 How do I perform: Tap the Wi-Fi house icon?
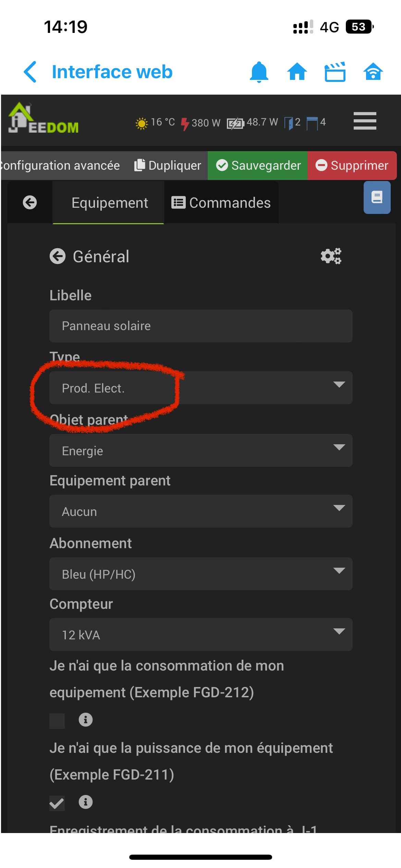coord(373,72)
